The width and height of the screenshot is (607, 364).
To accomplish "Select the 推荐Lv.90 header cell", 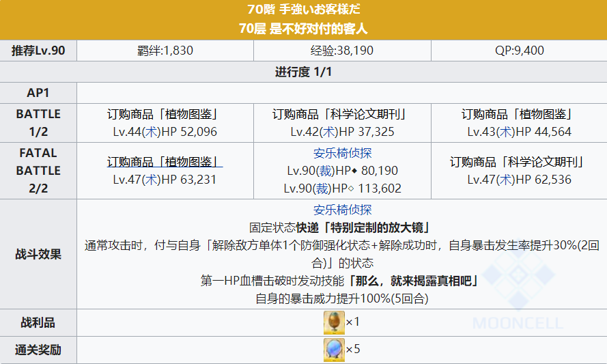I will [x=38, y=51].
